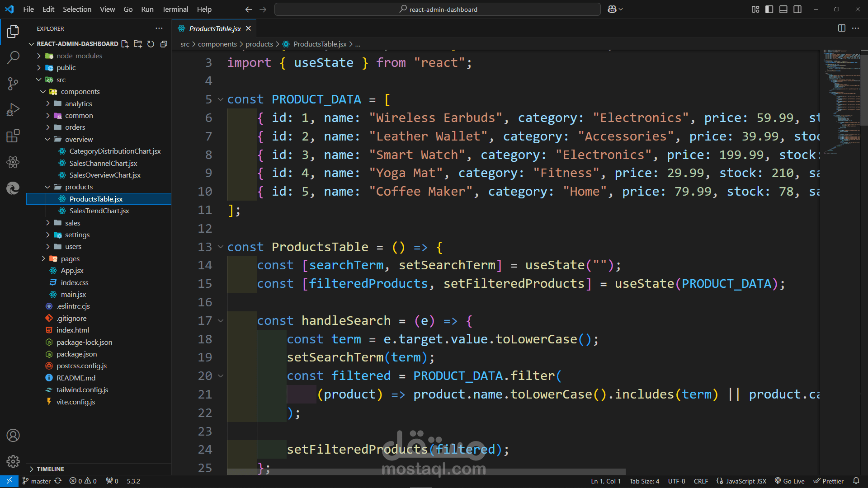The height and width of the screenshot is (488, 868).
Task: Open Run and Debug panel
Action: pyautogui.click(x=13, y=110)
